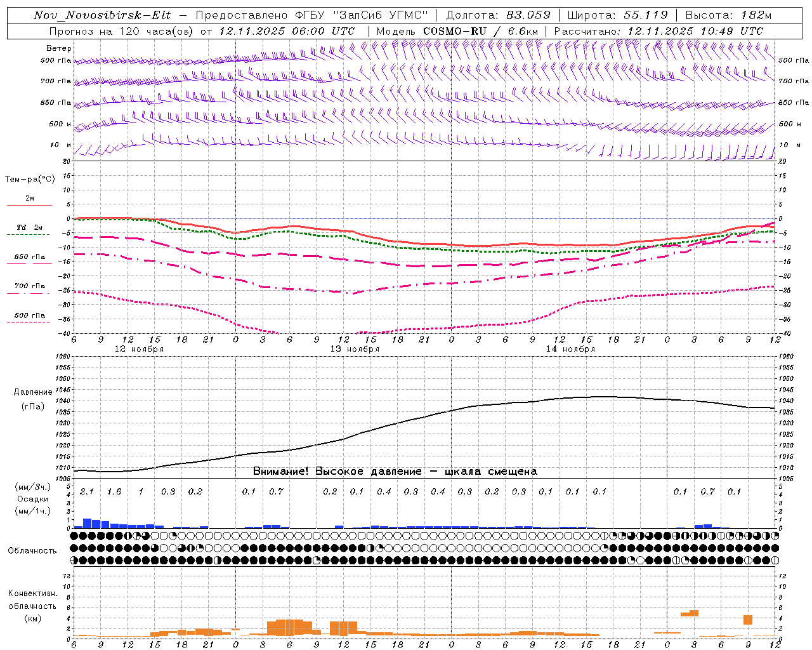Click the 1.6 three-hour precipitation value

pyautogui.click(x=114, y=491)
